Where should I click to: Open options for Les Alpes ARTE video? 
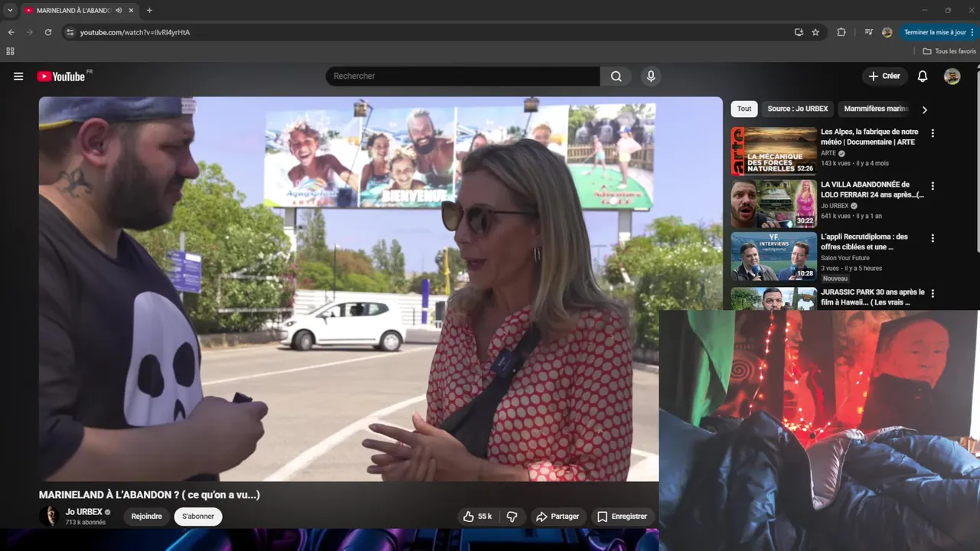pos(933,133)
